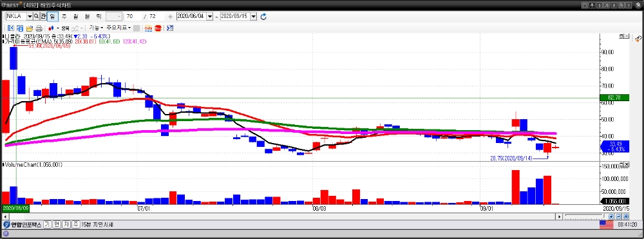The width and height of the screenshot is (644, 239).
Task: Refresh the chart with the reload icon
Action: point(263,16)
